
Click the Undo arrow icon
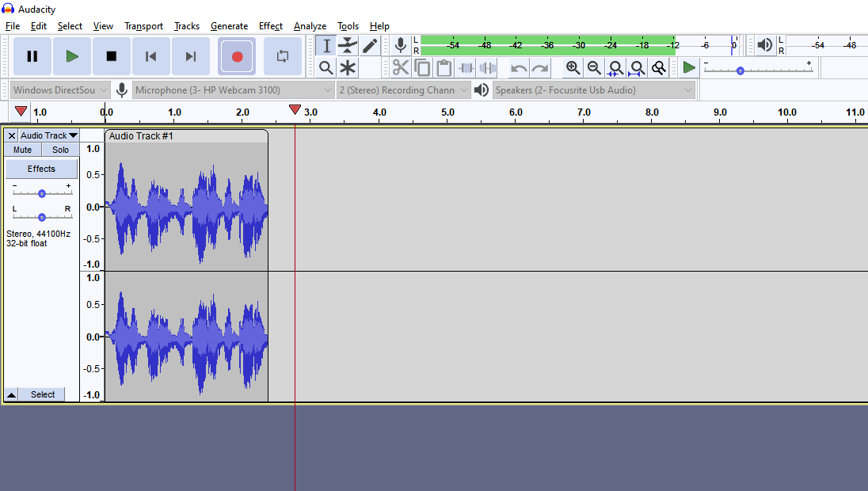(x=519, y=68)
